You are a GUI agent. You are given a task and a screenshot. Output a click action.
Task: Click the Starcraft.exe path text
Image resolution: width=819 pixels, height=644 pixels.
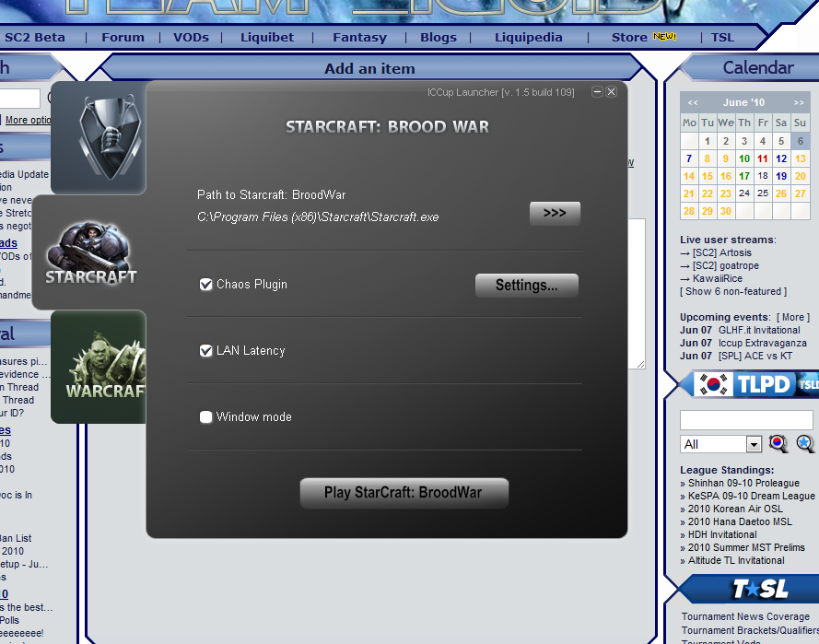point(318,217)
